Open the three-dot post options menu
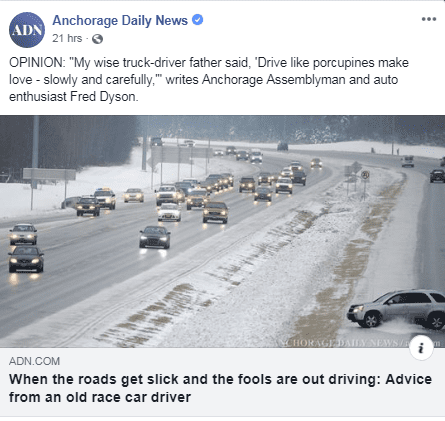 pyautogui.click(x=429, y=19)
